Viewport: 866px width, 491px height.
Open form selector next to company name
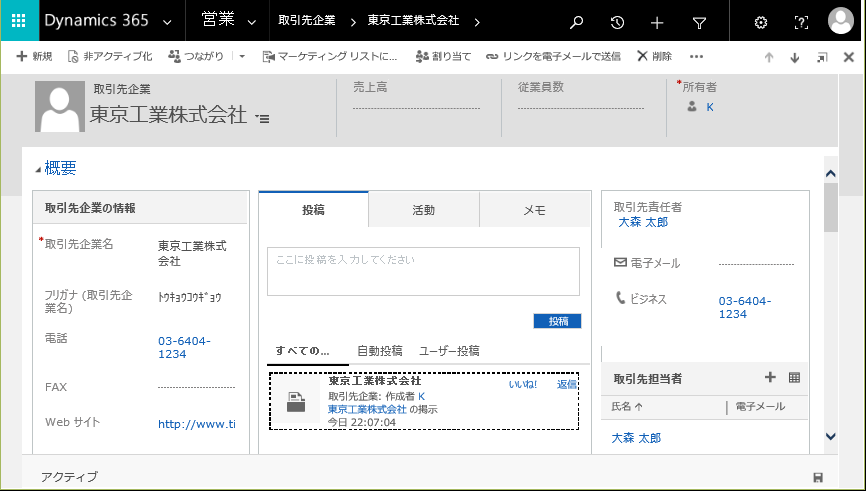point(262,118)
